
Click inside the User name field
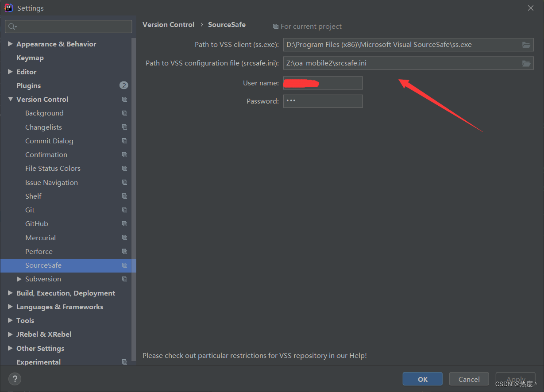coord(323,83)
